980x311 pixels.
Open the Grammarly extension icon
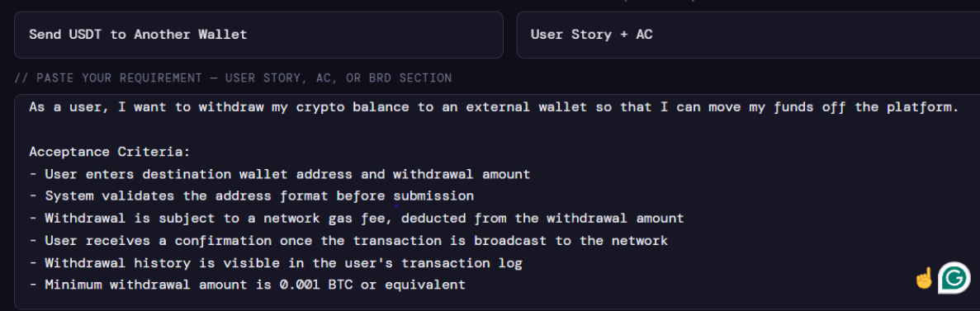pos(954,278)
